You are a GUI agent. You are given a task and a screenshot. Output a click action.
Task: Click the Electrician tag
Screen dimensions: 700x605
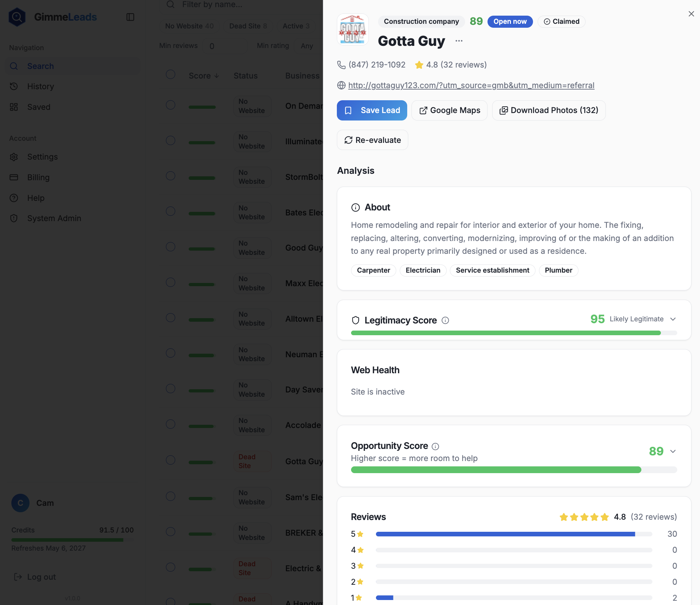click(423, 271)
